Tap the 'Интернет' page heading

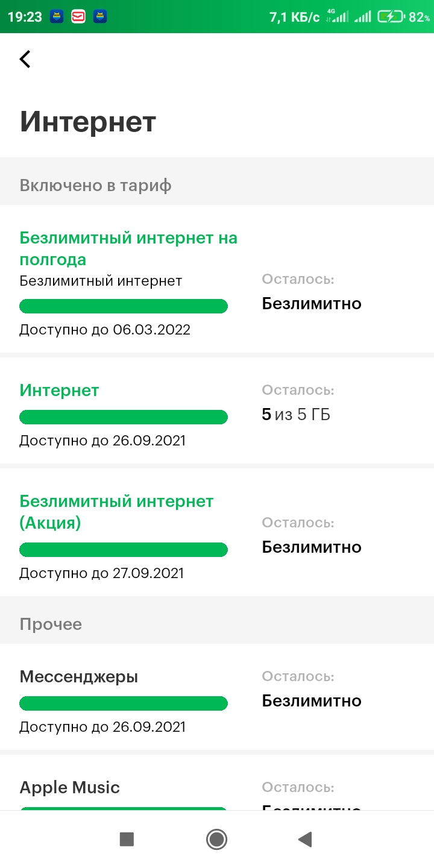pyautogui.click(x=88, y=122)
